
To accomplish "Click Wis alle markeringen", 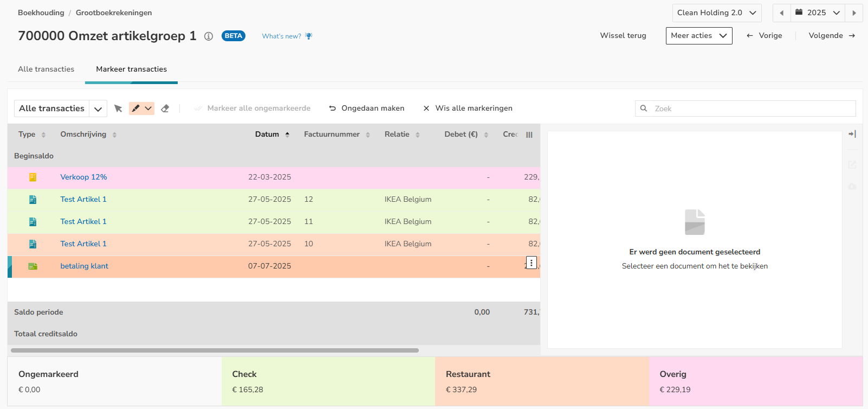I will coord(468,108).
